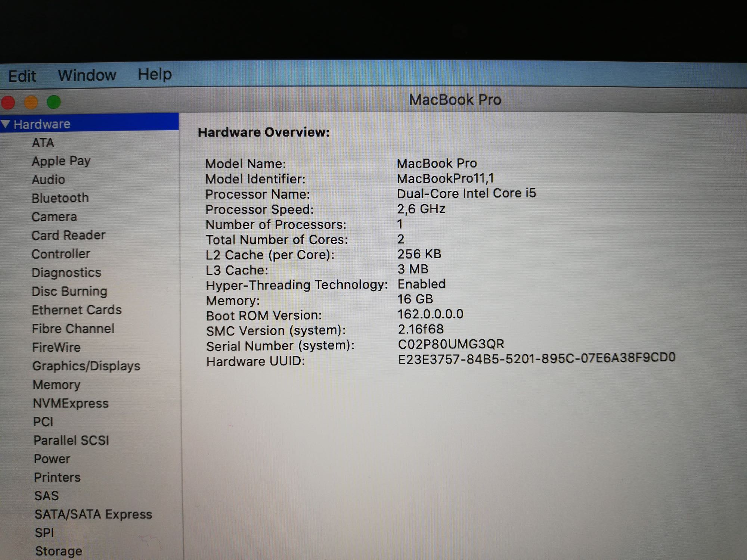
Task: Click the MacBook Pro window title
Action: (x=455, y=100)
